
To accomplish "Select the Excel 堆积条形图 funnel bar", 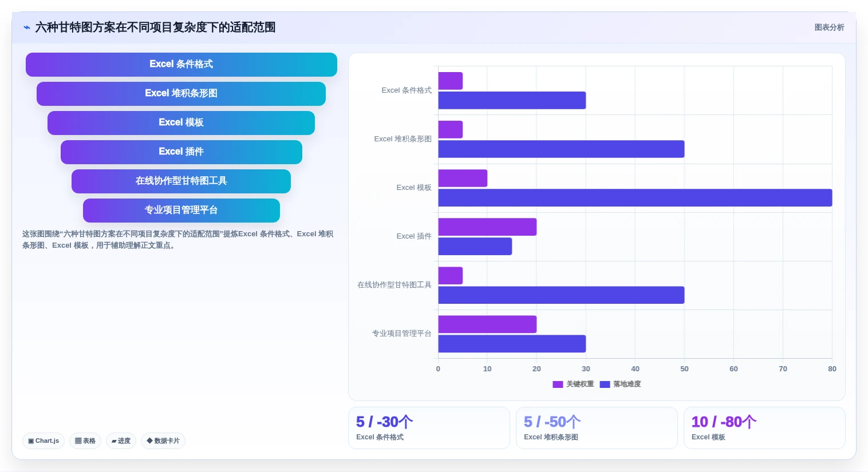I will pyautogui.click(x=181, y=94).
